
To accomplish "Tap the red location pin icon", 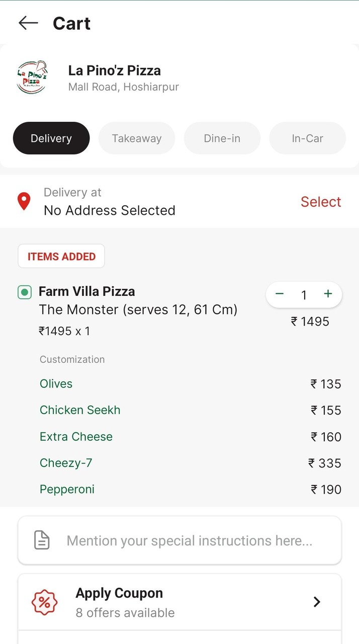I will click(24, 201).
